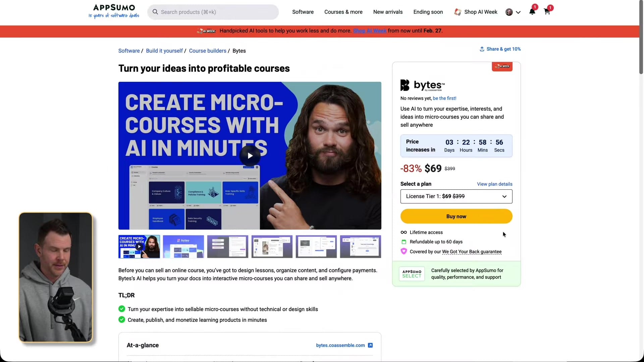
Task: Go to New arrivals
Action: point(388,12)
